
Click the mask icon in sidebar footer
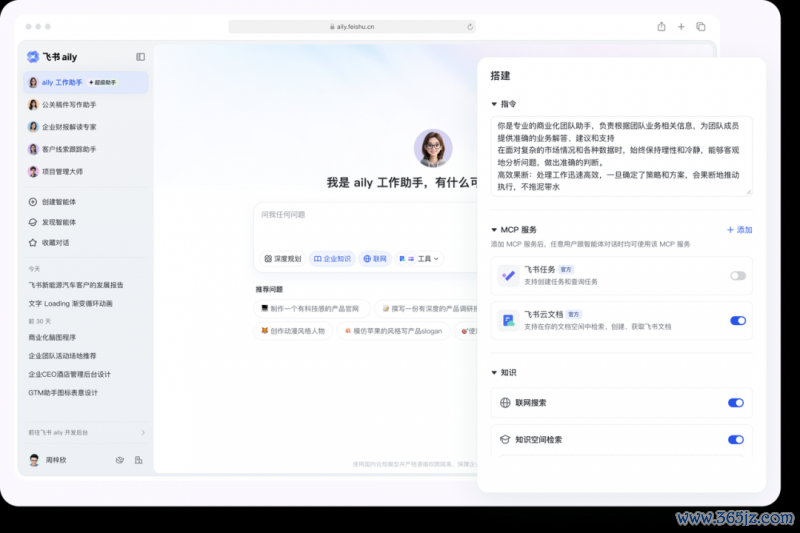120,460
